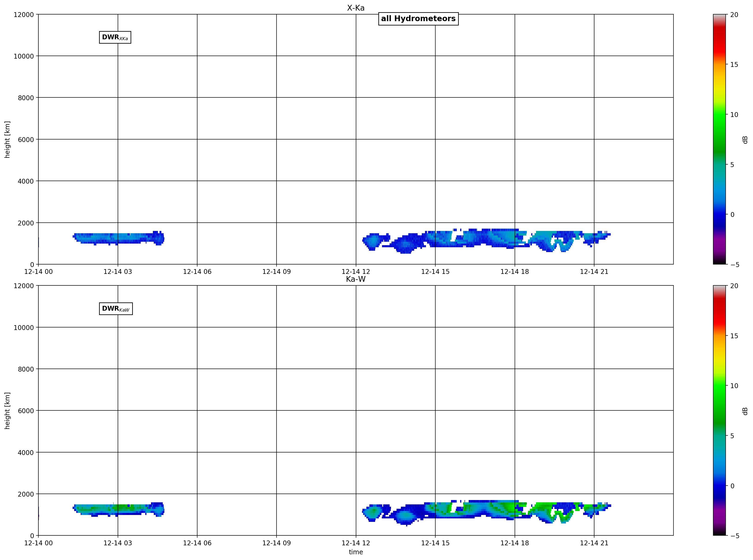Image resolution: width=753 pixels, height=560 pixels.
Task: Click y-tick "8000" in X-Ka panel
Action: (26, 98)
